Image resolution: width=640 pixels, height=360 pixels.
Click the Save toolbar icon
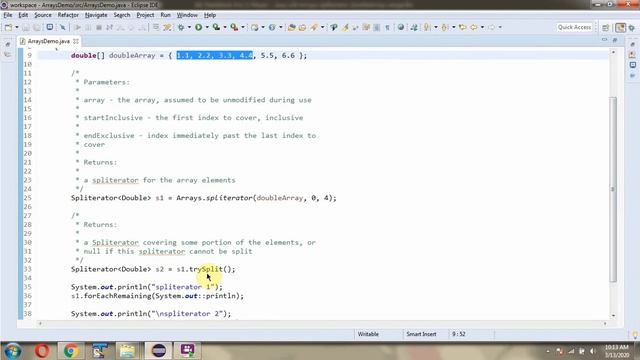26,27
